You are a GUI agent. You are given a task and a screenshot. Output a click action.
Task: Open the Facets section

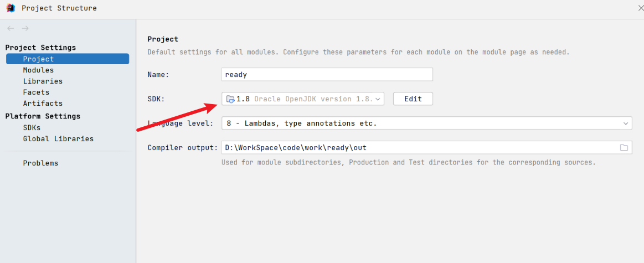click(36, 92)
